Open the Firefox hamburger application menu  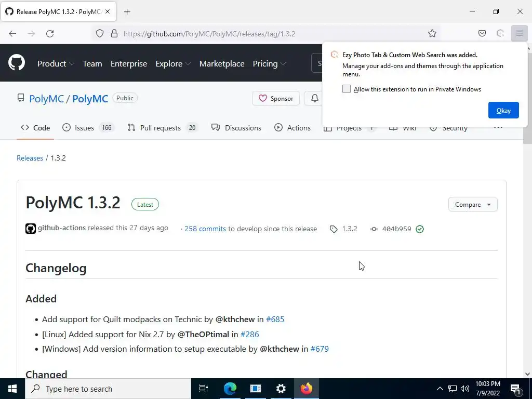click(x=520, y=33)
